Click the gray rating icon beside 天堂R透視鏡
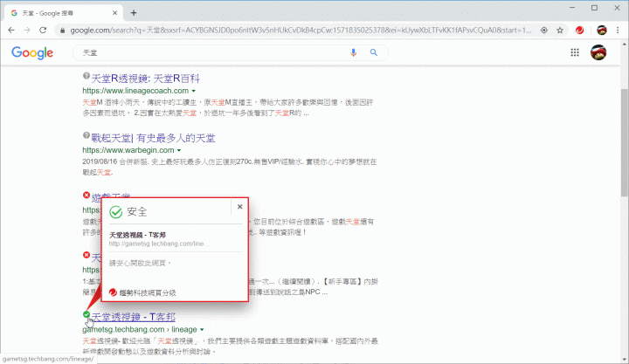This screenshot has height=364, width=629. click(86, 75)
